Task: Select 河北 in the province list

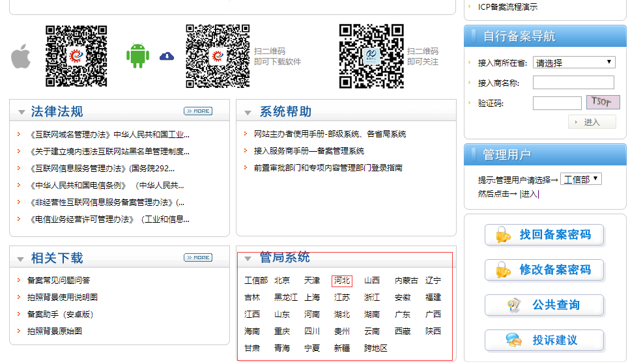Action: pyautogui.click(x=342, y=281)
